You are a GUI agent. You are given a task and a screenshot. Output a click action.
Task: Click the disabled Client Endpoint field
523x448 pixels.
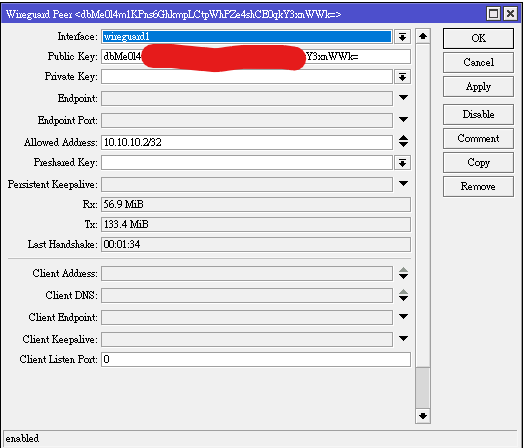click(x=247, y=317)
